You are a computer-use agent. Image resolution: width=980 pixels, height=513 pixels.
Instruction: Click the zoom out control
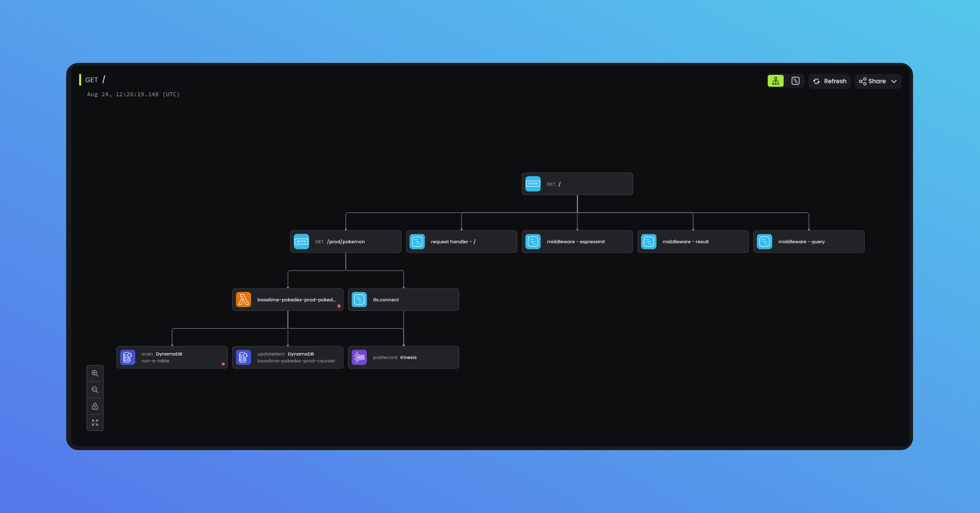pyautogui.click(x=95, y=390)
